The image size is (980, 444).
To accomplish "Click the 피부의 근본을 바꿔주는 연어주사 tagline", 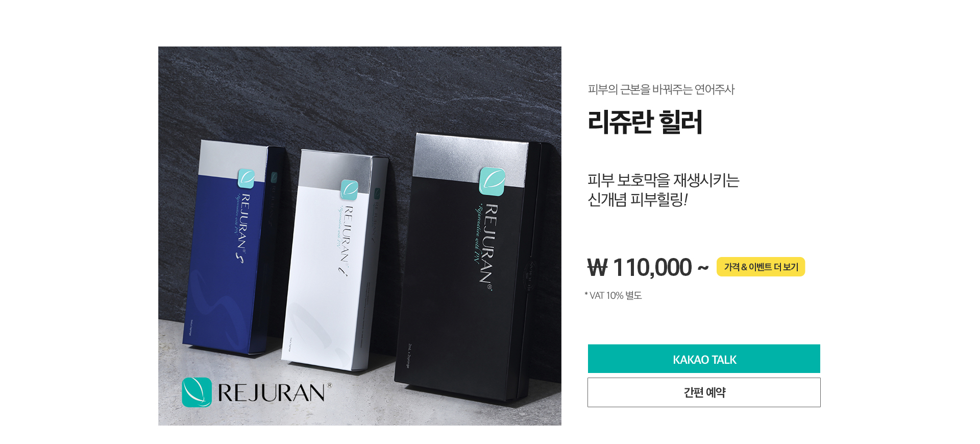I will pyautogui.click(x=661, y=89).
